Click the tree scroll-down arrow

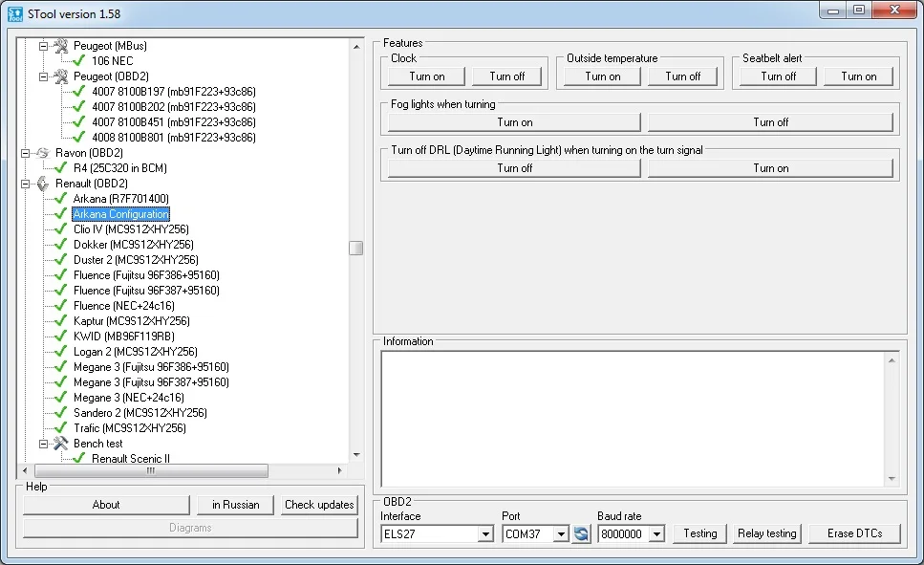click(x=355, y=455)
